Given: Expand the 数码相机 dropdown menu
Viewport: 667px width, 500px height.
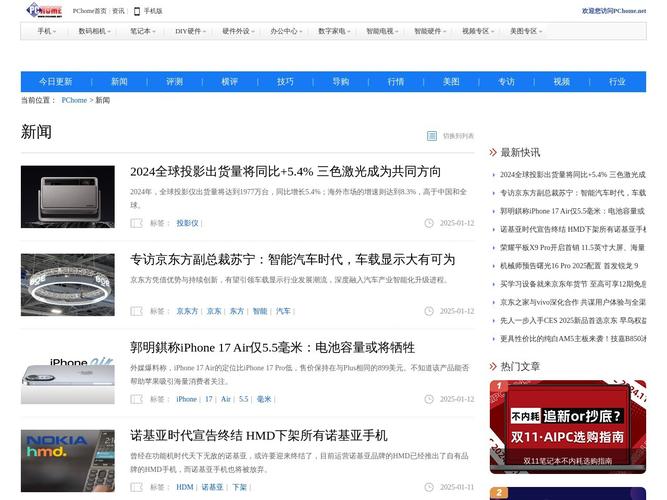Looking at the screenshot, I should [94, 31].
